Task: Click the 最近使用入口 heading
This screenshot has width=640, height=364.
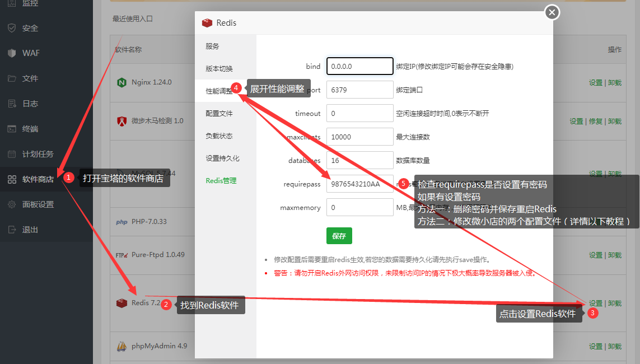Action: pos(133,19)
